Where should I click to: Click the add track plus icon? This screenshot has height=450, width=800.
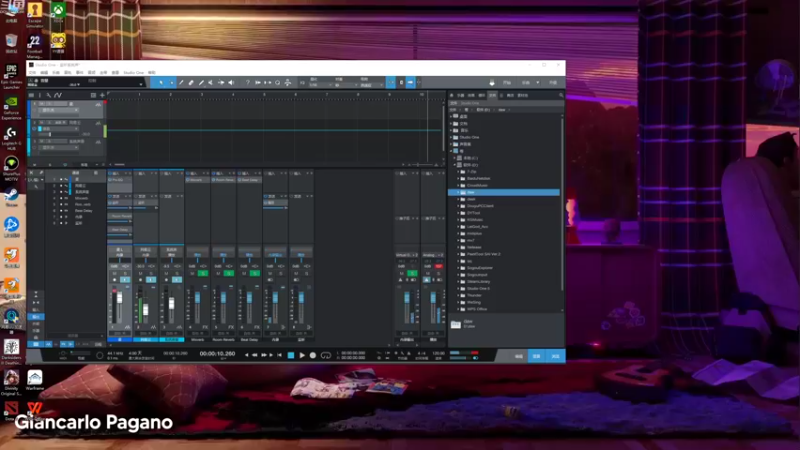click(102, 95)
